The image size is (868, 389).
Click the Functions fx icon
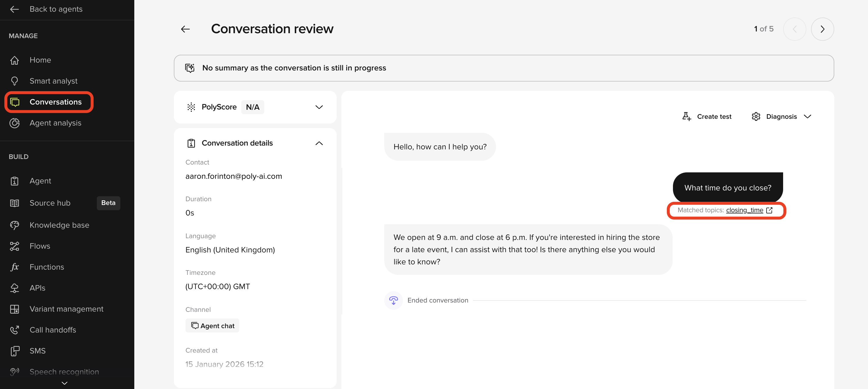click(x=15, y=267)
